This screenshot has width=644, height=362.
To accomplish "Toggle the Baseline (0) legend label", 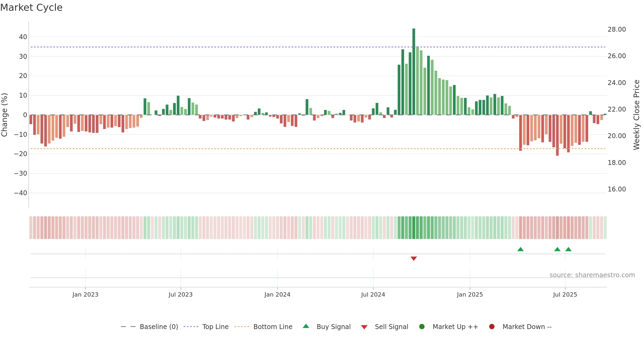I will (159, 327).
